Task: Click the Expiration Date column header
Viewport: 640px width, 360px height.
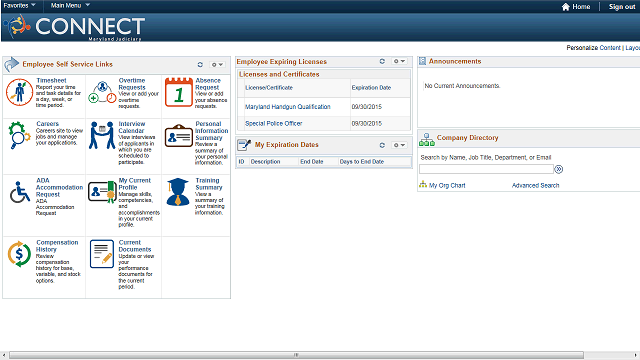Action: tap(371, 88)
